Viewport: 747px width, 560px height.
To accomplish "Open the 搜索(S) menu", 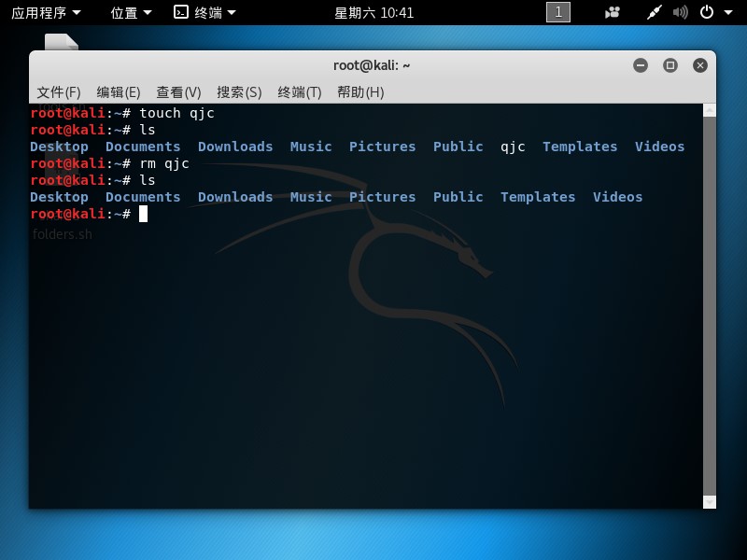I will [x=239, y=91].
